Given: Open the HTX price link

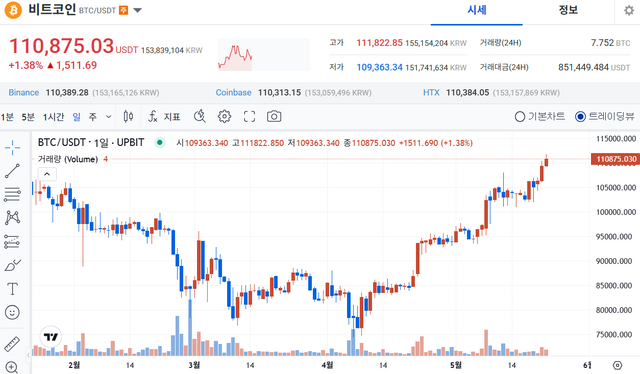Looking at the screenshot, I should 431,93.
